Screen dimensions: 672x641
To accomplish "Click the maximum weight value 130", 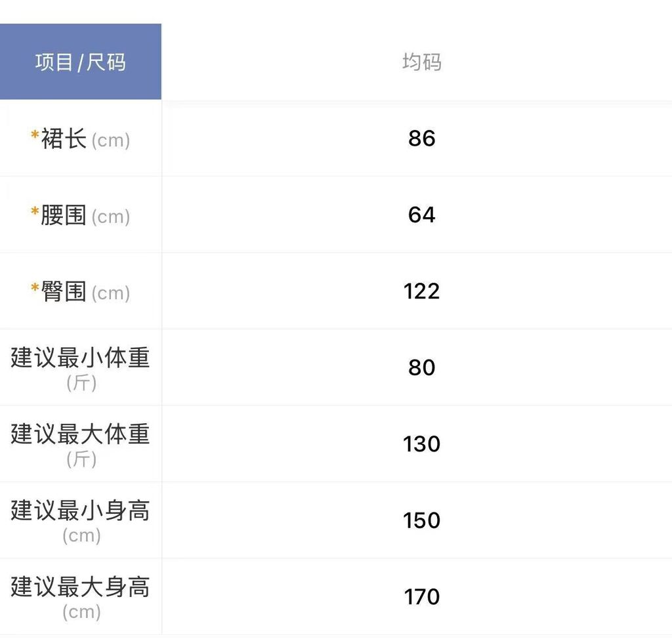I will pos(421,444).
